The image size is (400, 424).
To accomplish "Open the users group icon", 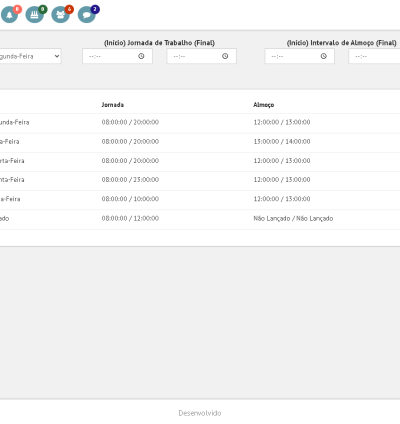I will (x=60, y=15).
